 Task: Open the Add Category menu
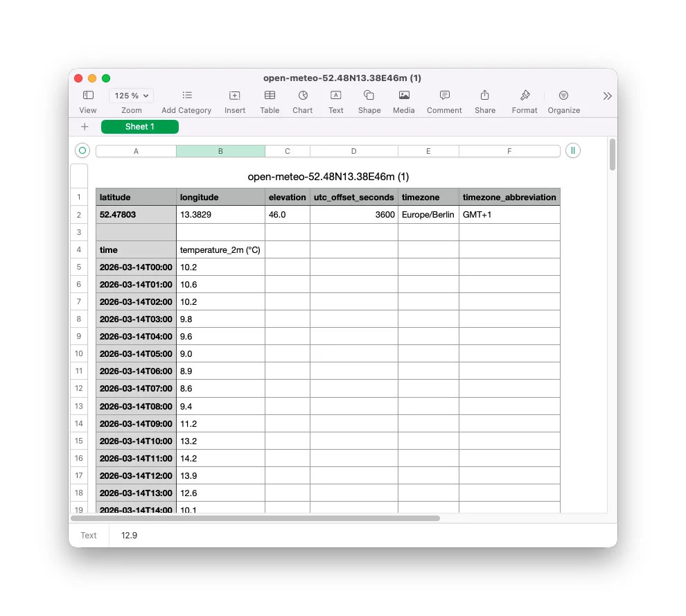[186, 98]
